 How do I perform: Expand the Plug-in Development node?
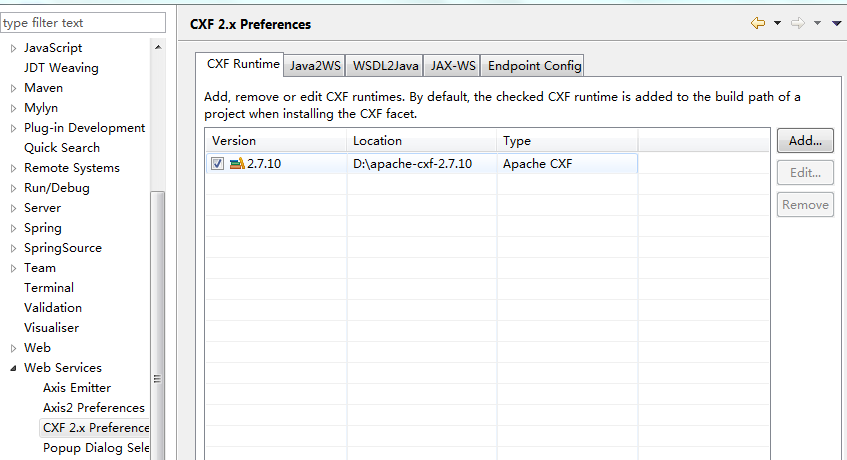click(x=14, y=128)
